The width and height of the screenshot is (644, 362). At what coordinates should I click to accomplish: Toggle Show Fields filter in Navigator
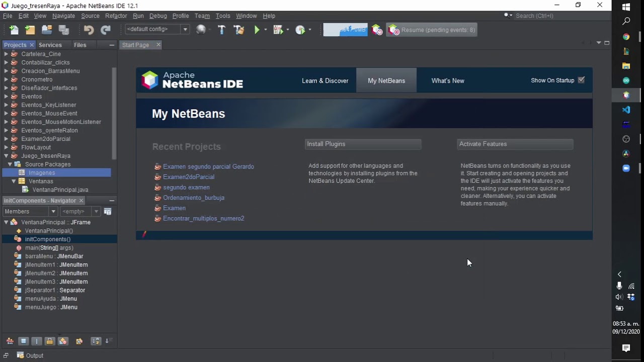pos(23,341)
